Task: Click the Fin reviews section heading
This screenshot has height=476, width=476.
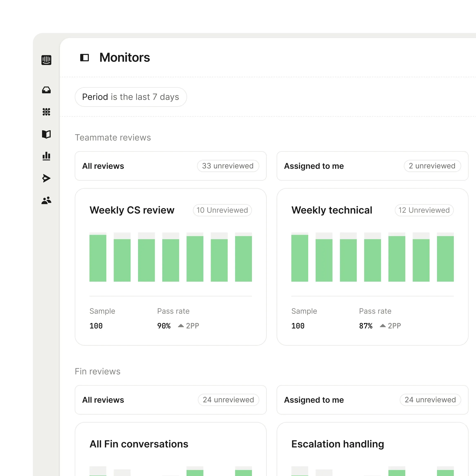Action: click(x=98, y=371)
